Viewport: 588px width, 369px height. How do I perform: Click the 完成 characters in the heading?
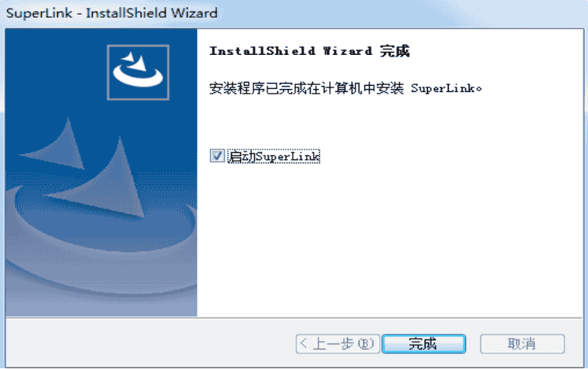coord(395,51)
